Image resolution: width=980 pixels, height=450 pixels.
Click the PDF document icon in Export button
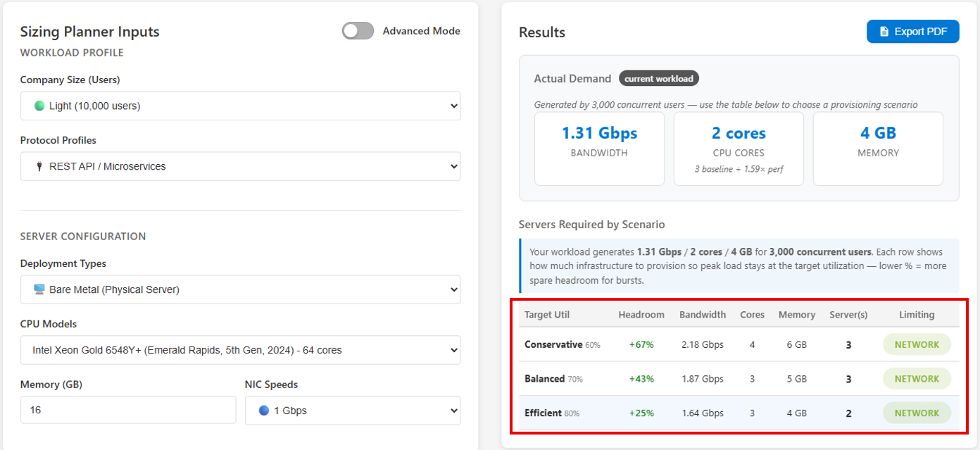click(x=884, y=32)
